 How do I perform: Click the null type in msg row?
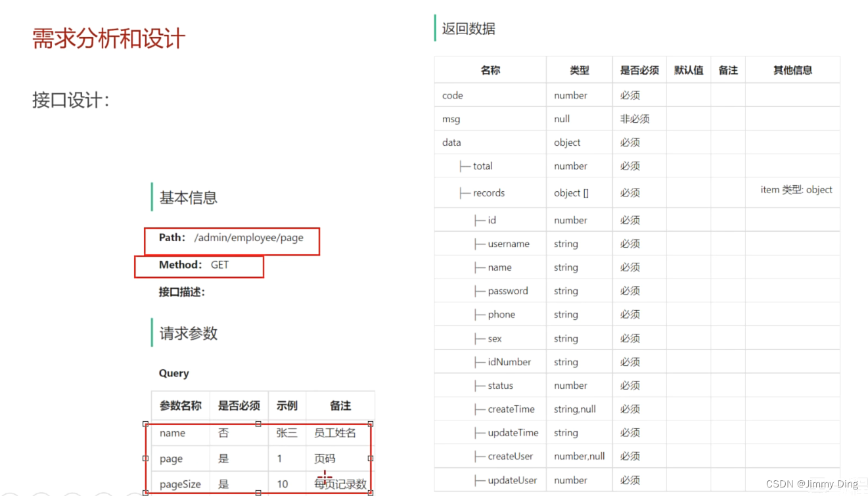(562, 119)
